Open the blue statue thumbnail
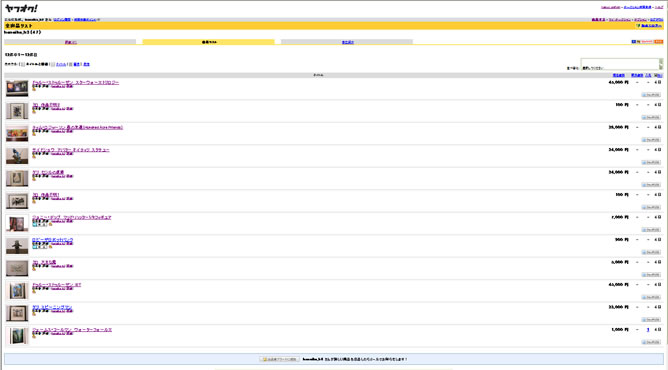Viewport: 668px width, 370px height. [17, 156]
